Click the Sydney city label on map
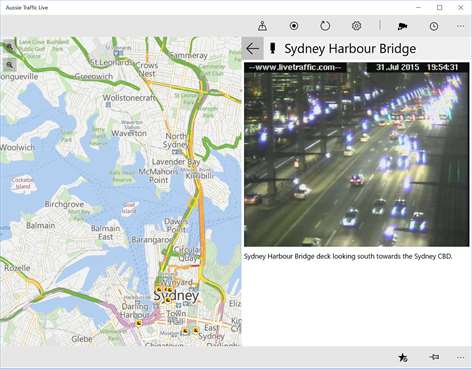 (x=176, y=295)
